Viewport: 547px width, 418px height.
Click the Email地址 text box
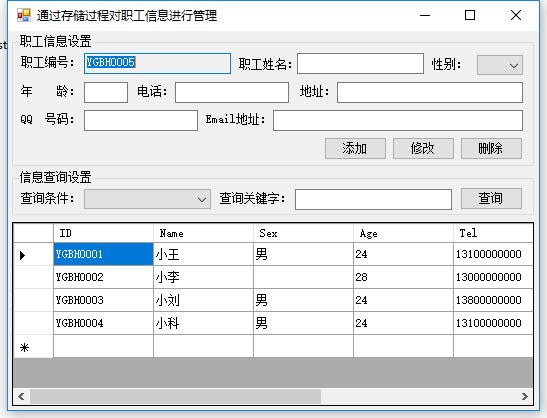[398, 120]
